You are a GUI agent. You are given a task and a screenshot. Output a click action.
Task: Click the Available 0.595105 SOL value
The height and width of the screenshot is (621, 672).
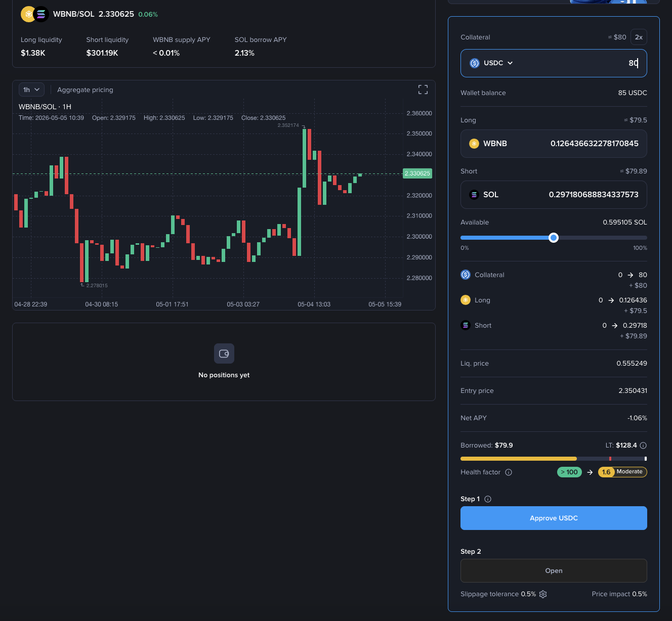click(x=625, y=223)
